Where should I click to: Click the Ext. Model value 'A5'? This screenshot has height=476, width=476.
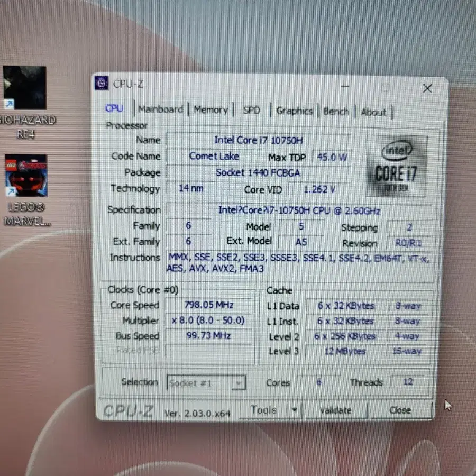301,242
